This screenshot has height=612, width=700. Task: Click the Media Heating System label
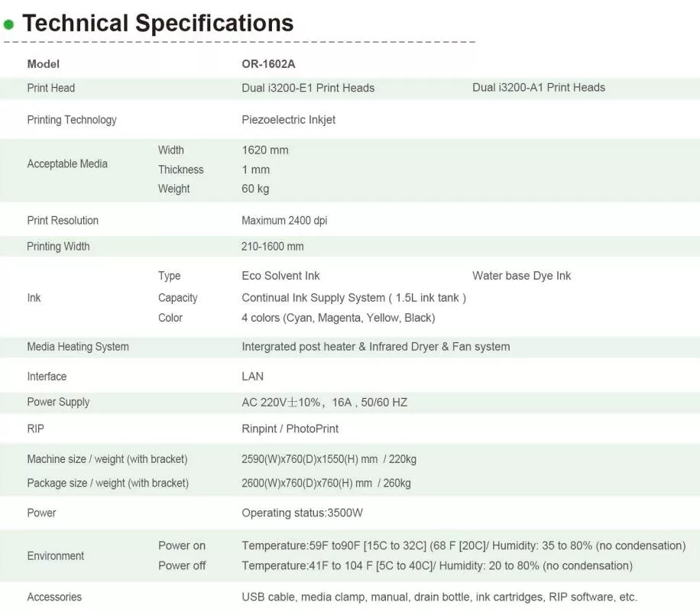(78, 347)
